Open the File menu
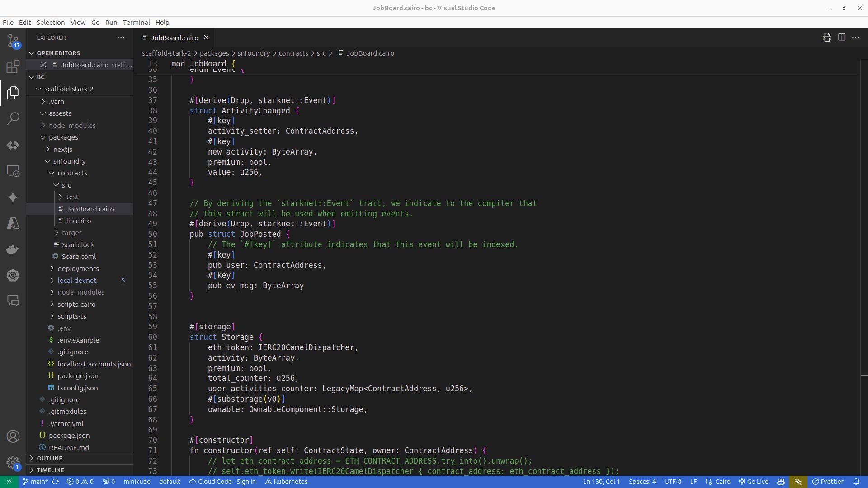 pyautogui.click(x=8, y=23)
